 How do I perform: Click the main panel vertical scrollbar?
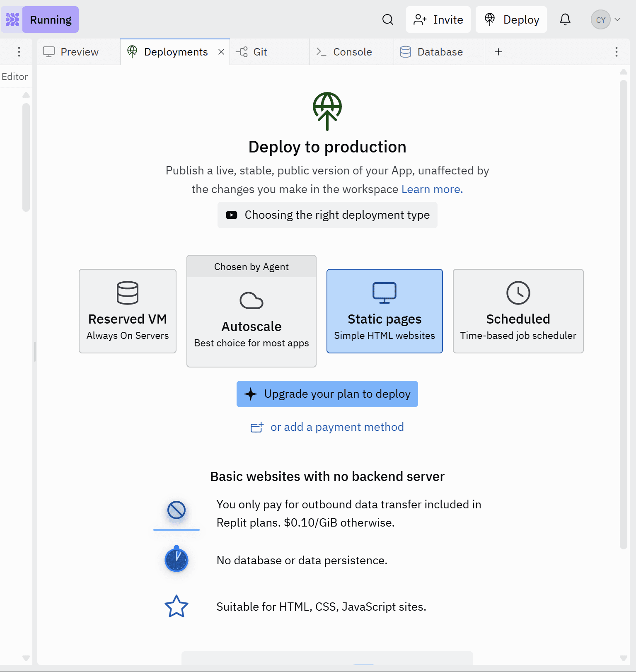tap(624, 315)
